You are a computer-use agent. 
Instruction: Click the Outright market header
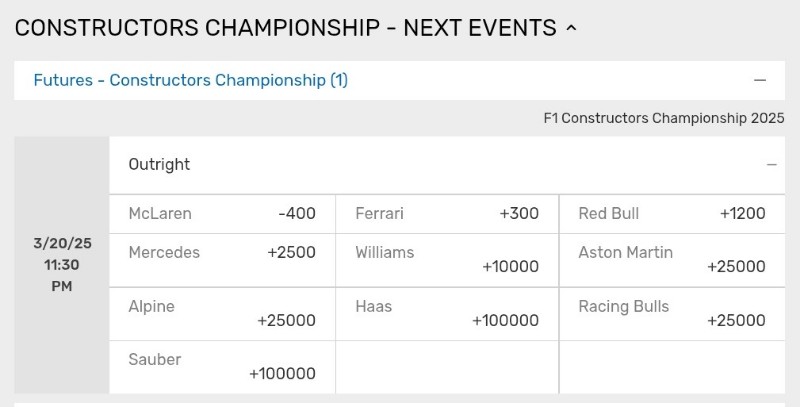[447, 165]
